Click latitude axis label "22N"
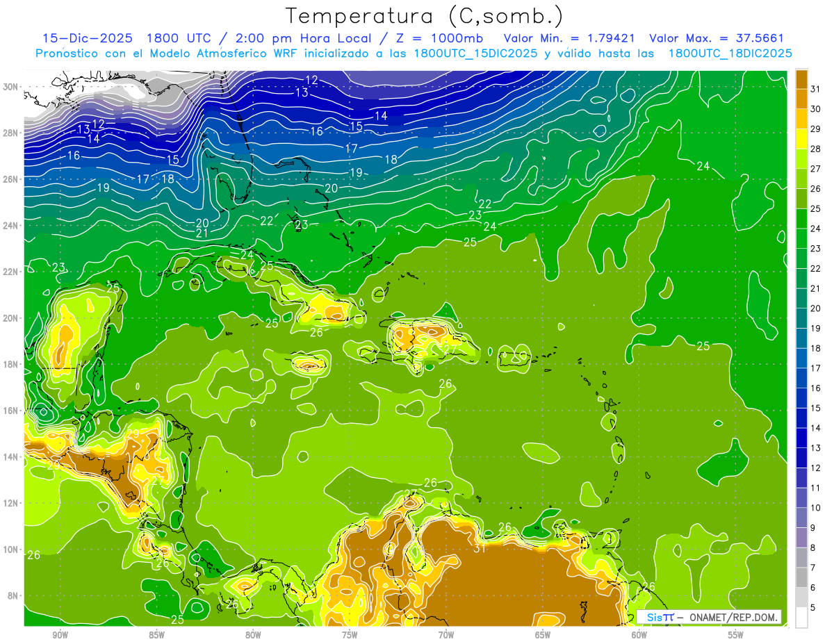The height and width of the screenshot is (644, 834). (x=12, y=272)
